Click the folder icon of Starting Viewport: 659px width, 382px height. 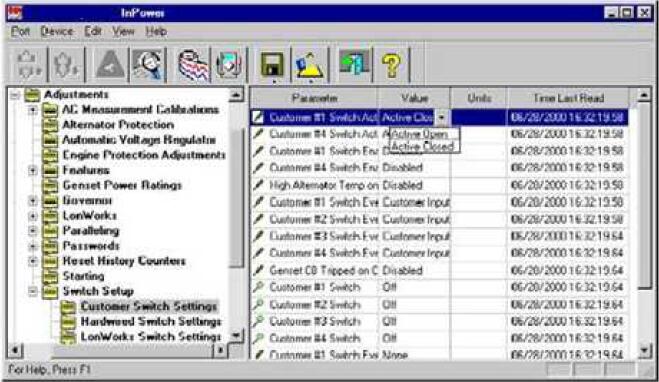pyautogui.click(x=50, y=276)
